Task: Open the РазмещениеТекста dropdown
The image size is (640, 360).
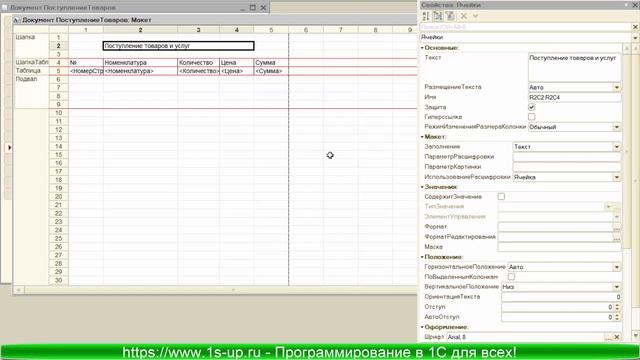Action: click(617, 87)
